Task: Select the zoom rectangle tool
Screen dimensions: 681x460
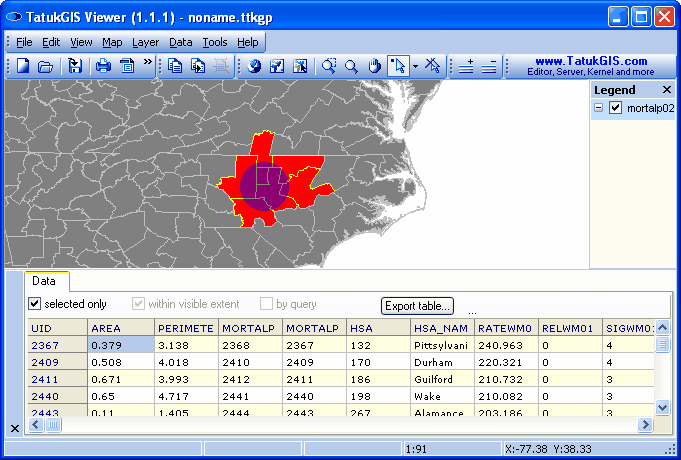Action: (x=329, y=66)
